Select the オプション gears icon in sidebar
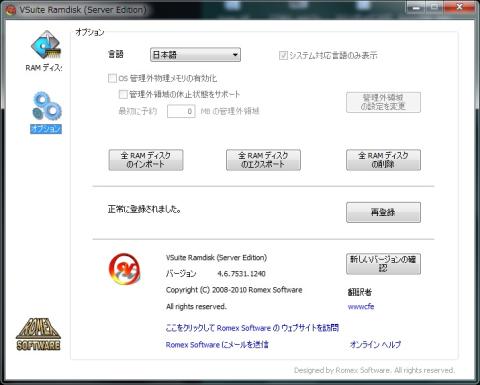The width and height of the screenshot is (480, 385). coord(47,106)
